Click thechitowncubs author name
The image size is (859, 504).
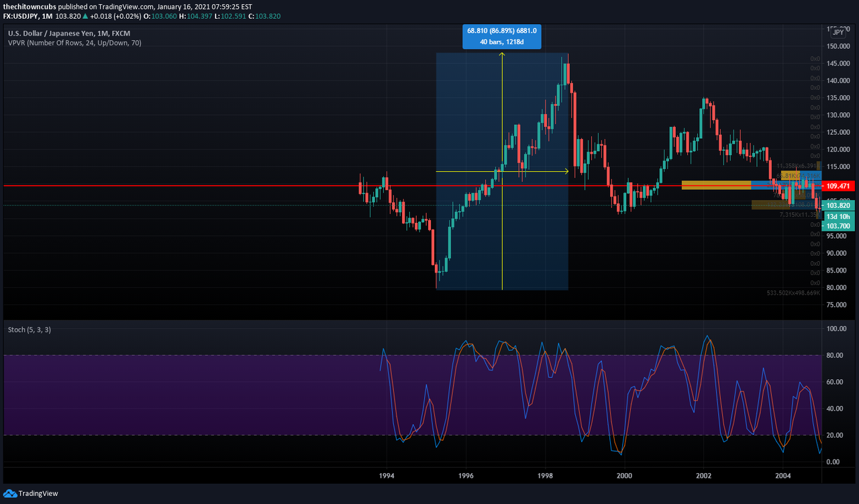28,6
